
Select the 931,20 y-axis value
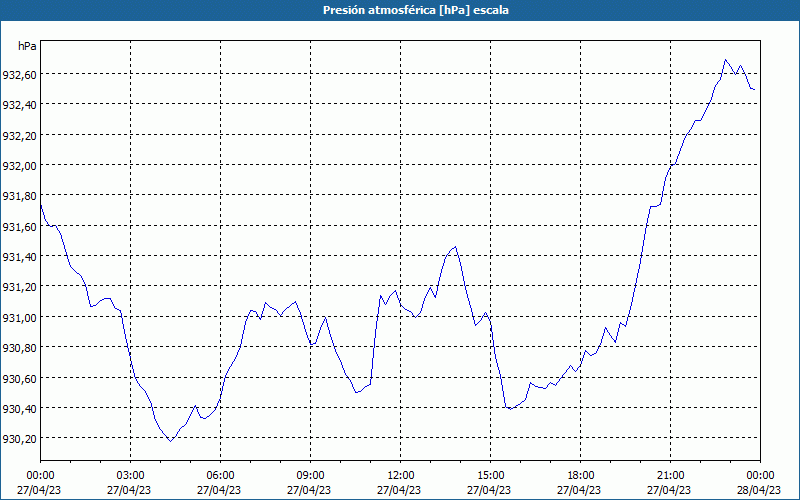[19, 287]
